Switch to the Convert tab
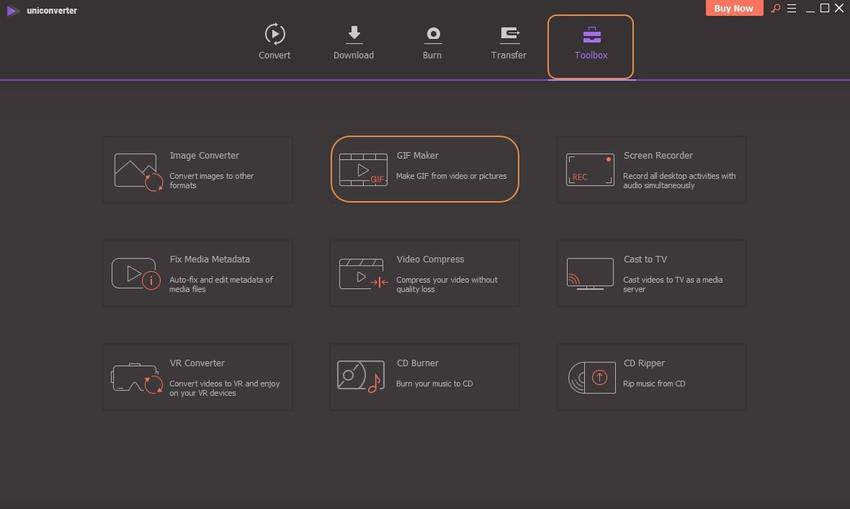This screenshot has width=850, height=509. click(274, 42)
